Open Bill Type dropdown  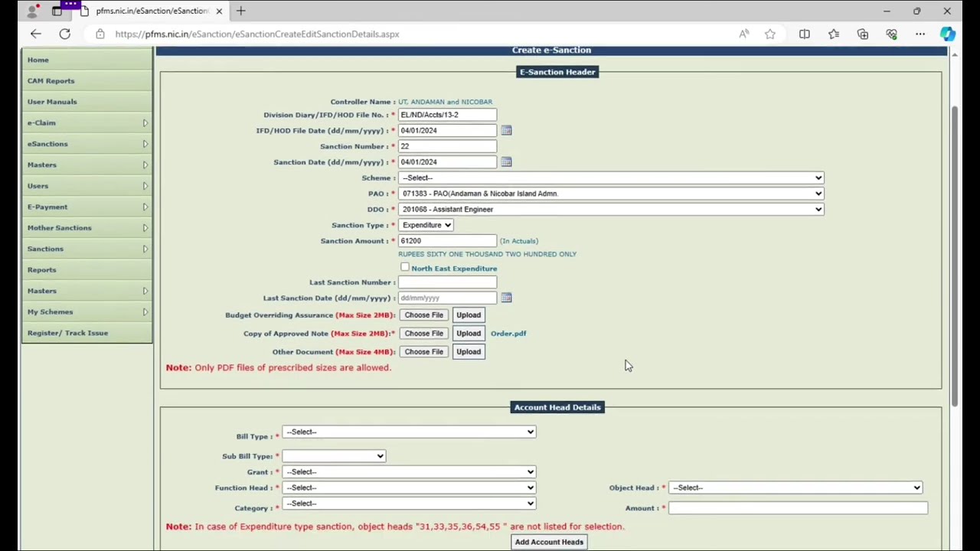[x=409, y=432]
